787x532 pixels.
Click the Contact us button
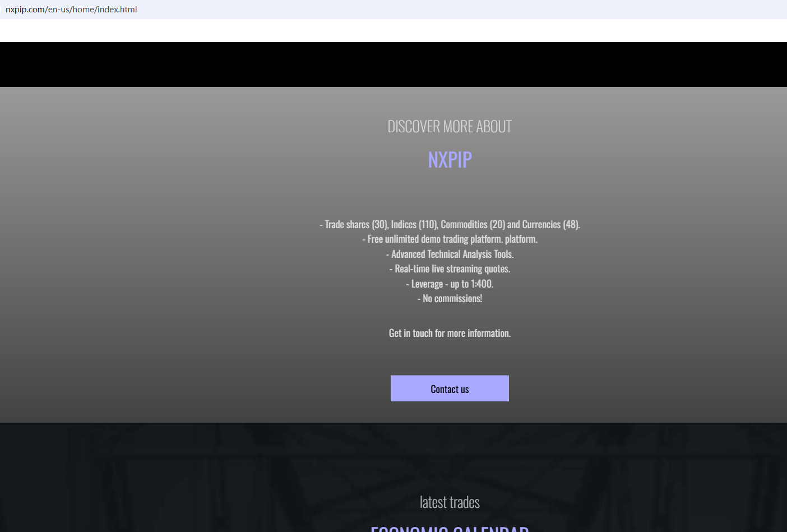click(450, 388)
